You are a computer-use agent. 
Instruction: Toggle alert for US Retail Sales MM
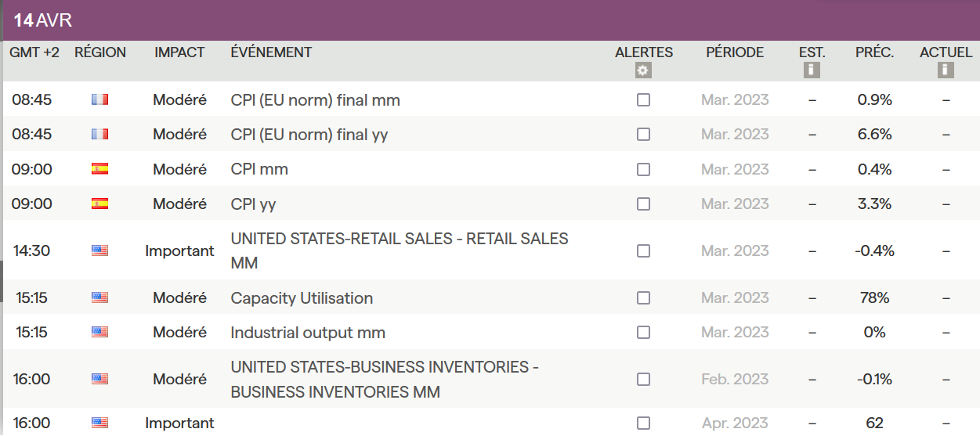coord(643,250)
